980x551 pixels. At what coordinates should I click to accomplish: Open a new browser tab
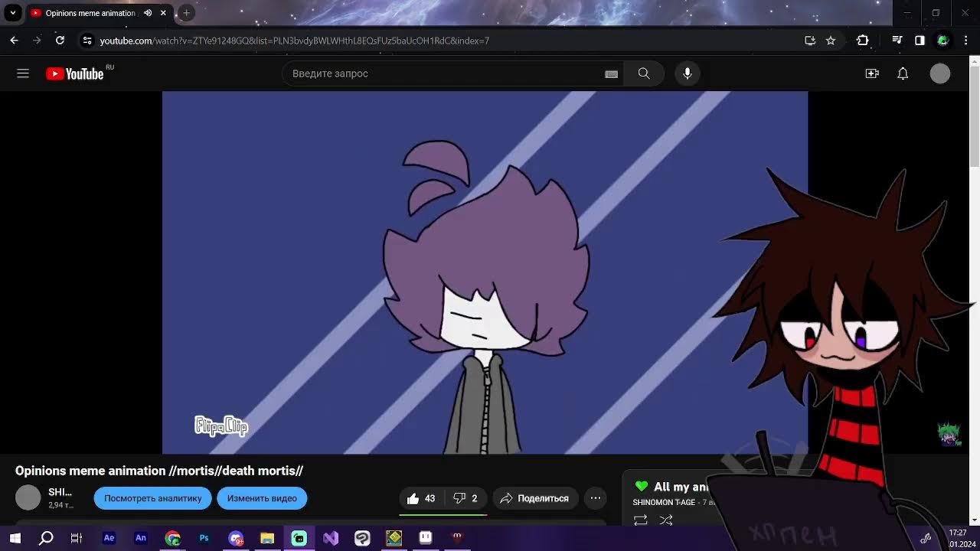click(x=186, y=13)
